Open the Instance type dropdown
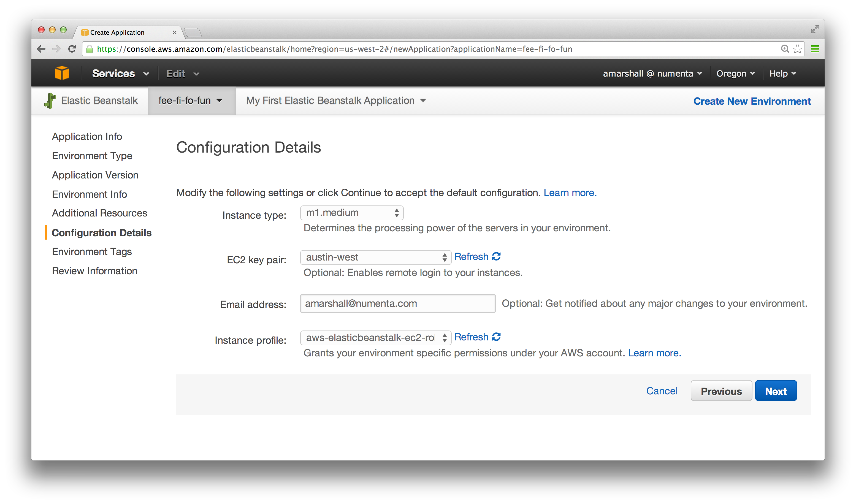 pos(351,213)
